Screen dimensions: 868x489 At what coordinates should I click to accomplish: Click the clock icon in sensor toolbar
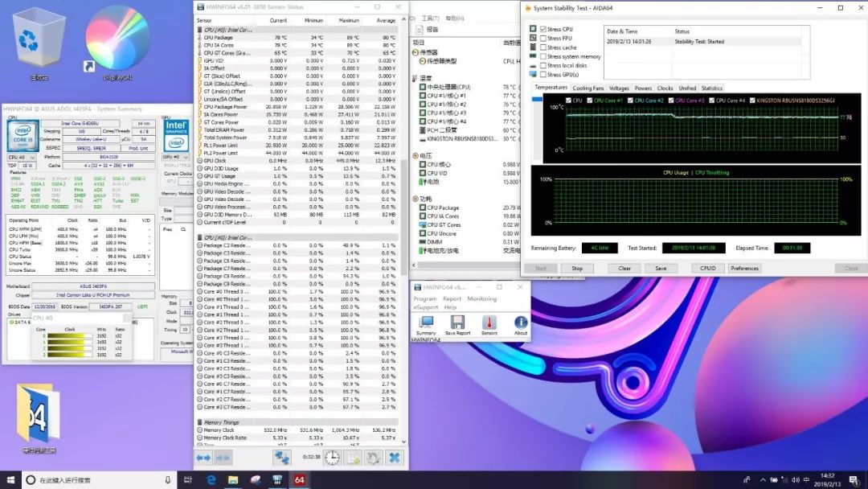click(x=332, y=458)
